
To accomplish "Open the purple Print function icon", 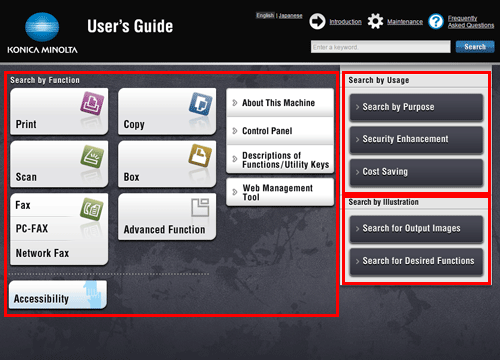I will (92, 103).
